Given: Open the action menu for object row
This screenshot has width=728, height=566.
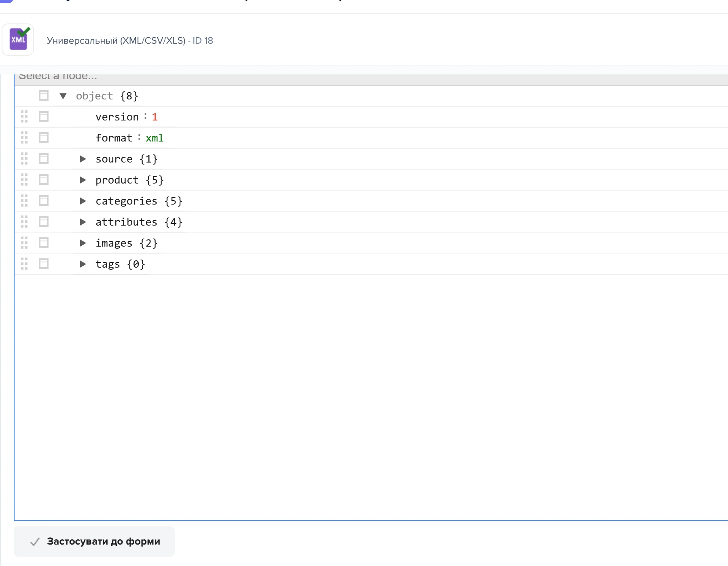Looking at the screenshot, I should click(44, 96).
